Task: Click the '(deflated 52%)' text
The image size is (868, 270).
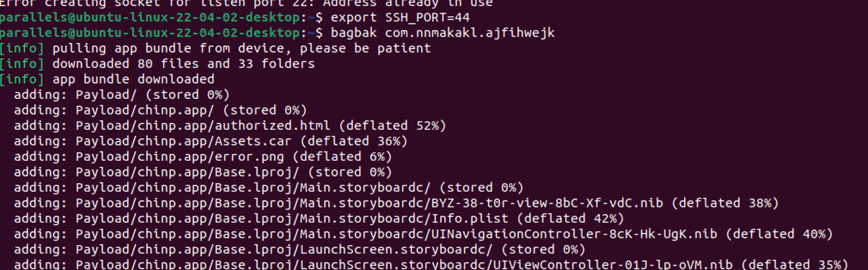Action: coord(393,125)
